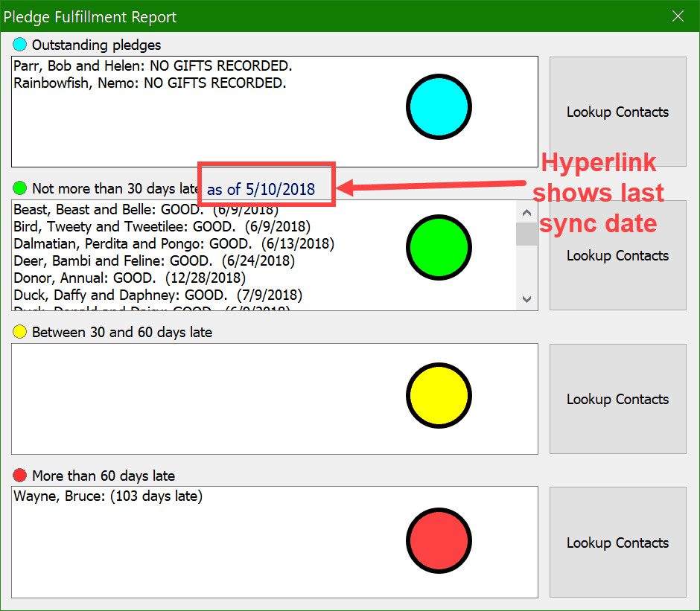The image size is (700, 611).
Task: Click the large cyan circle indicator
Action: click(x=439, y=108)
